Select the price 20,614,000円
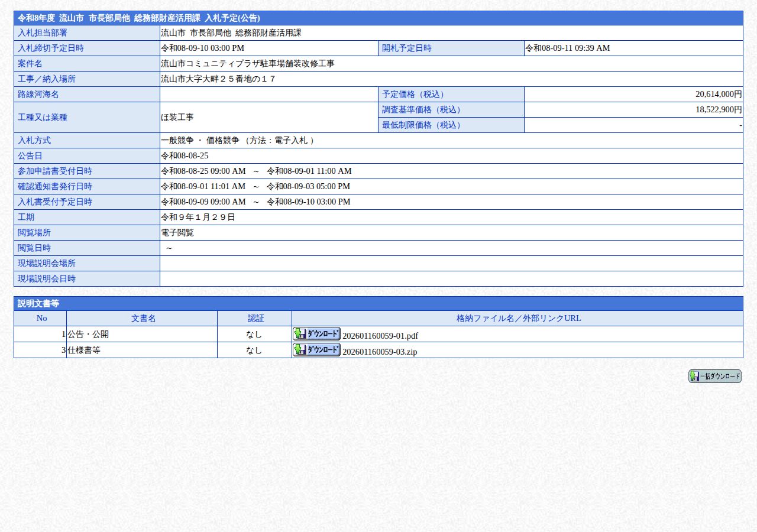The height and width of the screenshot is (532, 757). (719, 95)
